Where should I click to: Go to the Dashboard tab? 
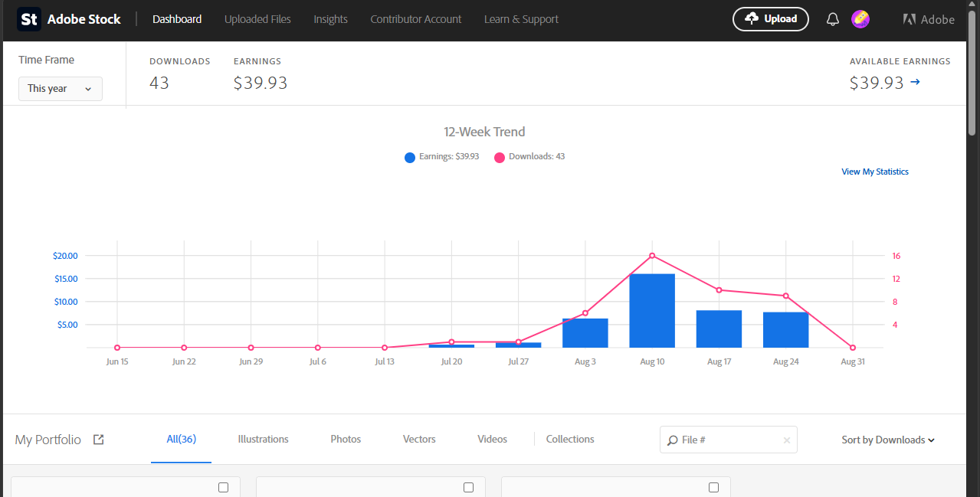(177, 19)
